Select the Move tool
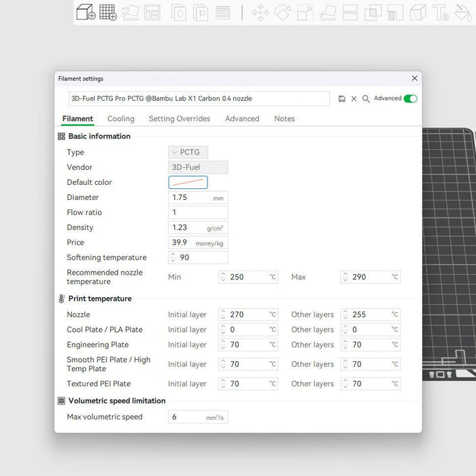Screen dimensions: 476x476 [260, 12]
